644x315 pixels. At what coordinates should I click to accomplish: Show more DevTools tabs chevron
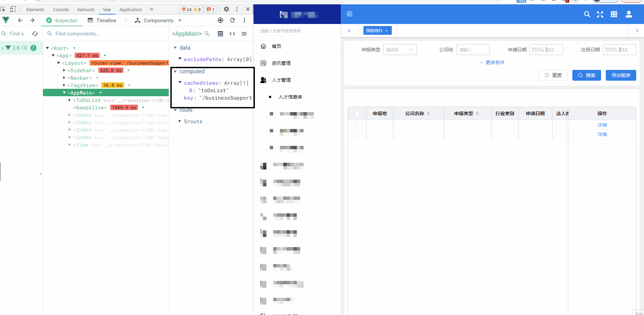[x=151, y=9]
